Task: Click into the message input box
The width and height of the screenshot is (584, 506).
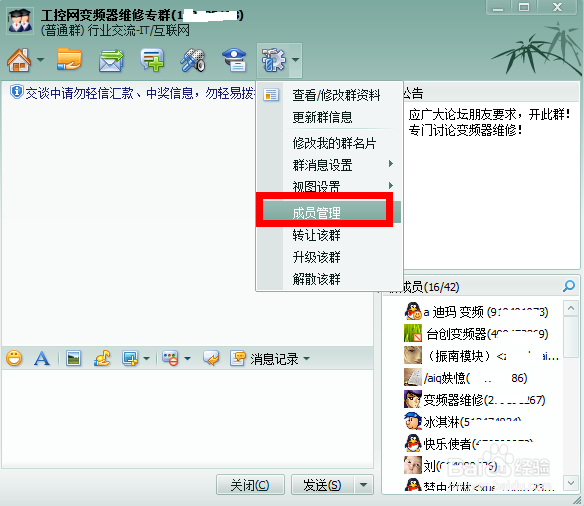Action: 187,419
